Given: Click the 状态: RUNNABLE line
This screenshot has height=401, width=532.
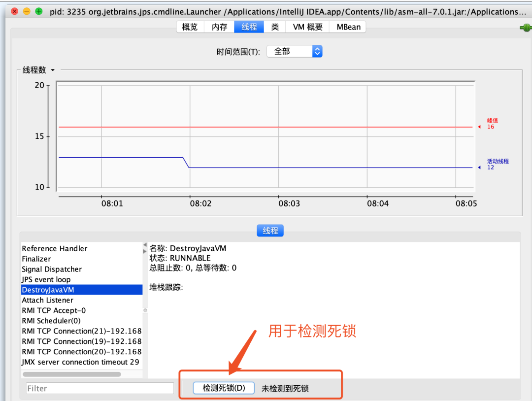Looking at the screenshot, I should pos(180,258).
